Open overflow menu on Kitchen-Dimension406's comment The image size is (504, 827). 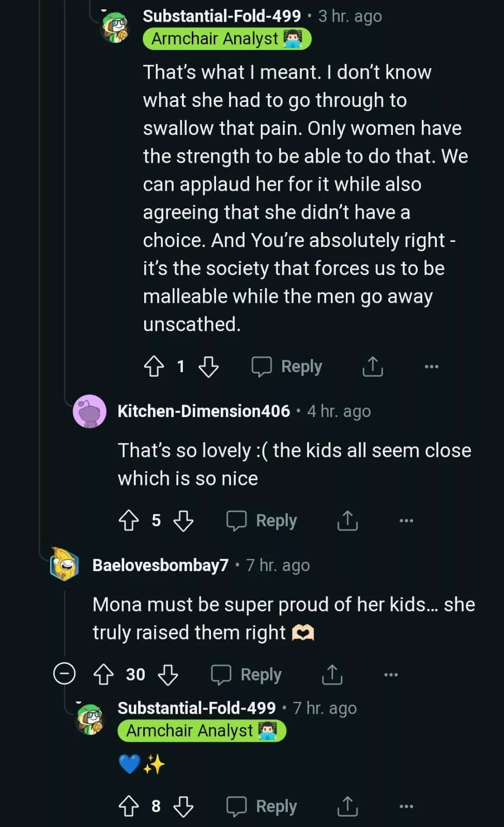(x=406, y=520)
